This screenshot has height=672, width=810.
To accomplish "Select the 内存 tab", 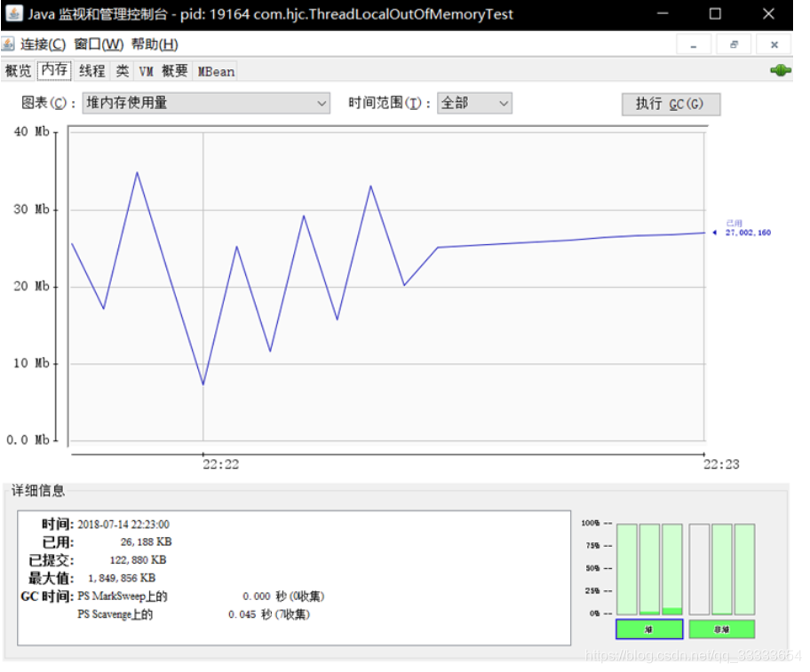I will 54,70.
